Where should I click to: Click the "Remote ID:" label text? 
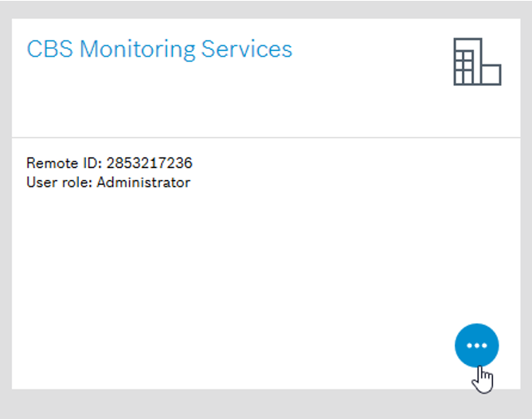point(61,163)
